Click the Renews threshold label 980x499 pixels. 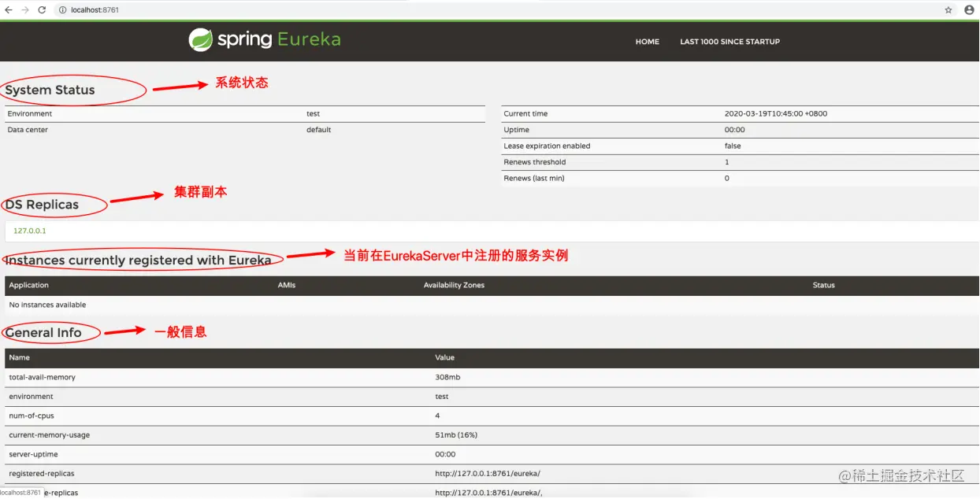(x=535, y=162)
